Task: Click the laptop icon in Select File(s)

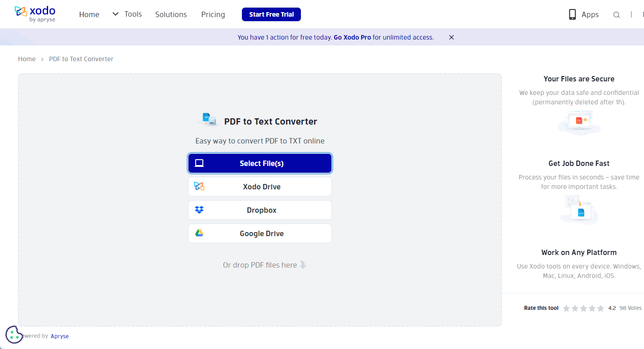Action: 199,163
